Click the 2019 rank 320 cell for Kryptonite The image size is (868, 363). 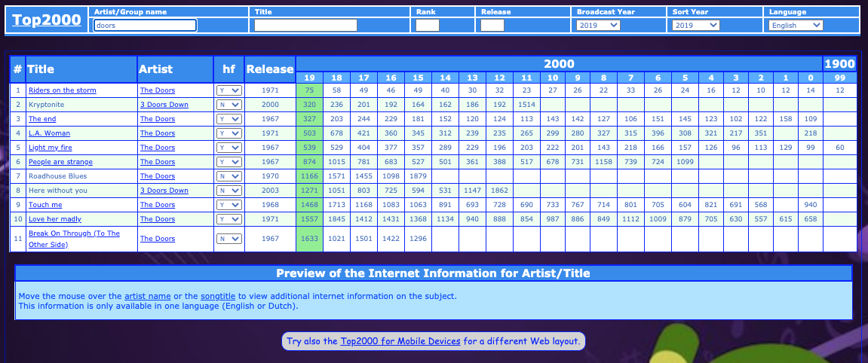[x=309, y=105]
